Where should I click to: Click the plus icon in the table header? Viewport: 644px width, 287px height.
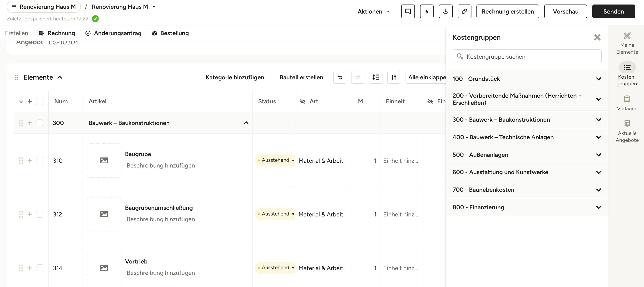tap(30, 102)
